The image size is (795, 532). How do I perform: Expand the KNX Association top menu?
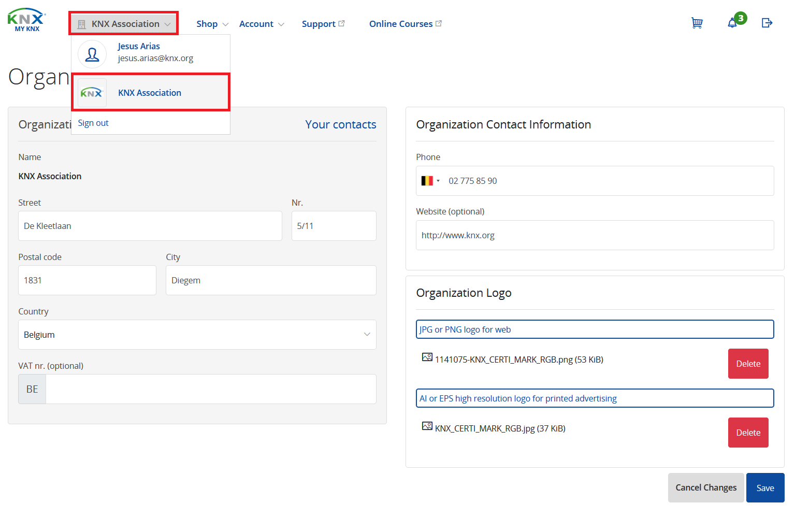(124, 24)
